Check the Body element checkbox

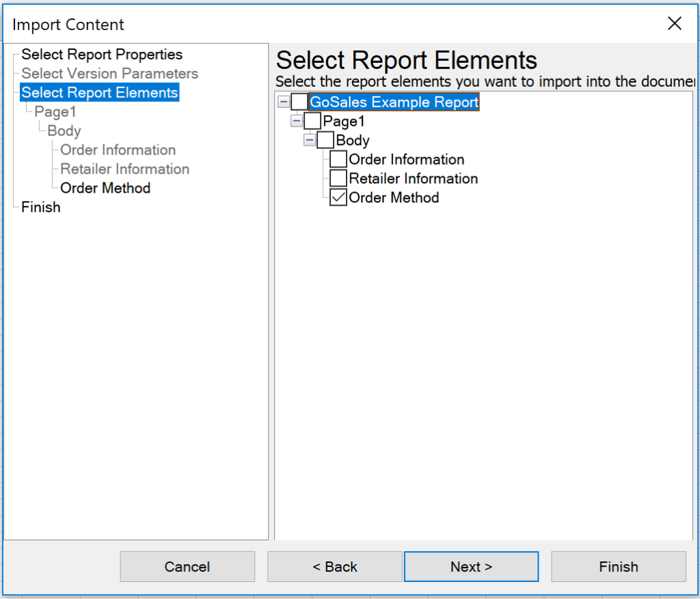325,139
